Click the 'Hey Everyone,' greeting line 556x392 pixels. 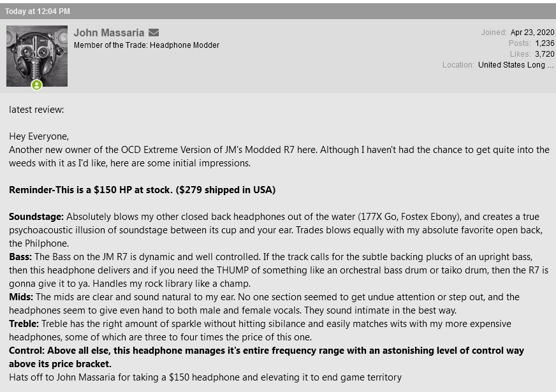[x=39, y=136]
